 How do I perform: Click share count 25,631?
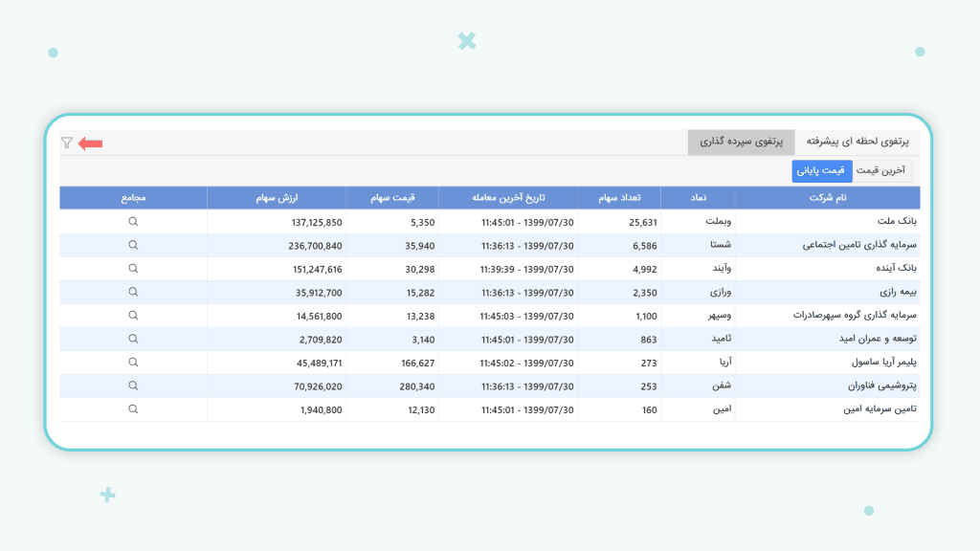pyautogui.click(x=642, y=222)
